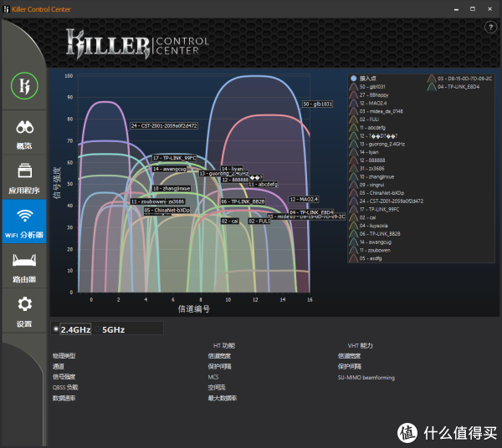This screenshot has width=502, height=448.
Task: Click the VHT 能力 section heading
Action: click(360, 345)
